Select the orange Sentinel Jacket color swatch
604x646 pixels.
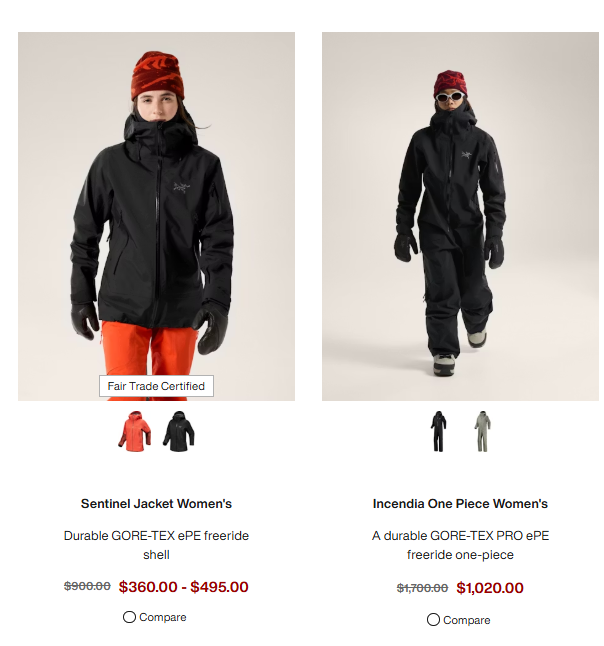[134, 431]
